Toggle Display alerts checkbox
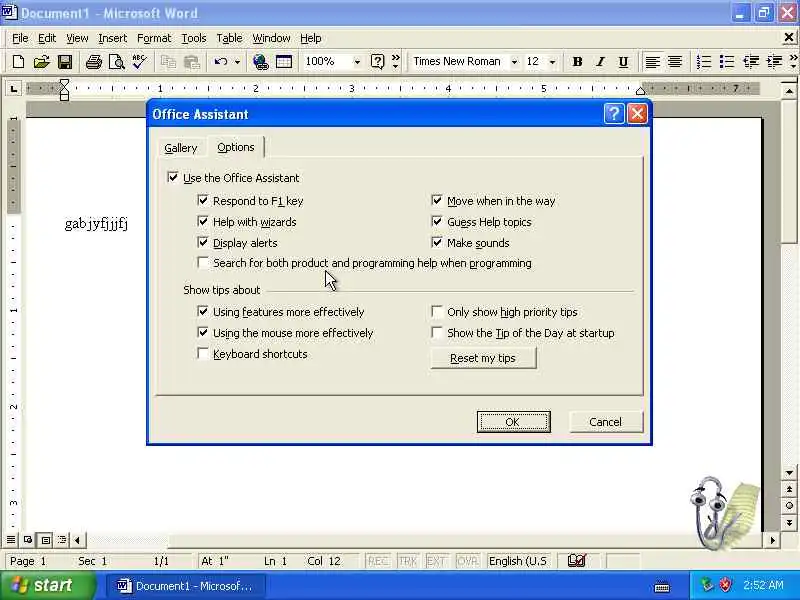The width and height of the screenshot is (800, 600). (x=203, y=242)
